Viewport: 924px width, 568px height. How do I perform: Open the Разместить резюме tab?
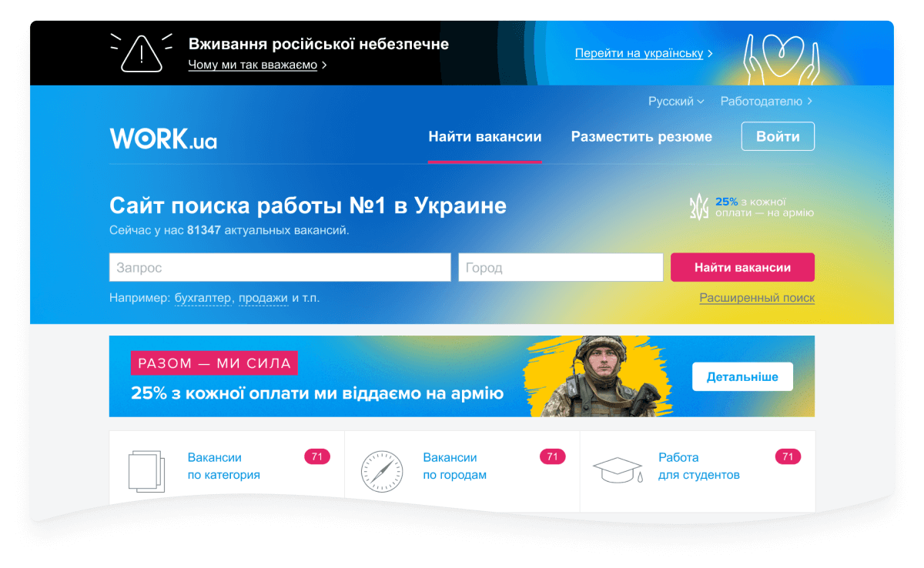(x=641, y=137)
